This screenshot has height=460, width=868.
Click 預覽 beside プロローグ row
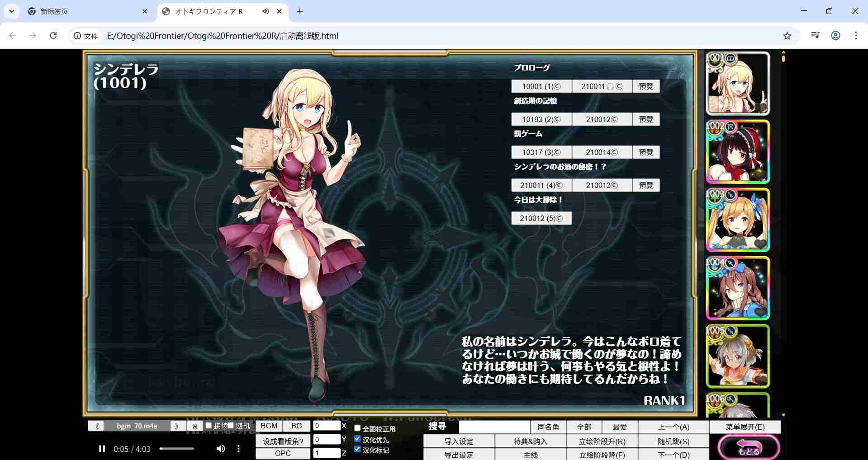646,86
